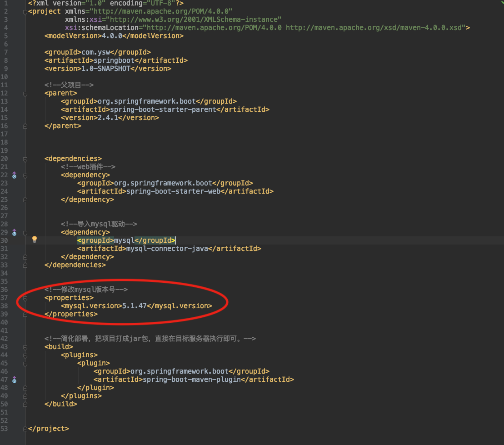
Task: Fold the spring-boot-starter-web <dependency> block
Action: [25, 175]
